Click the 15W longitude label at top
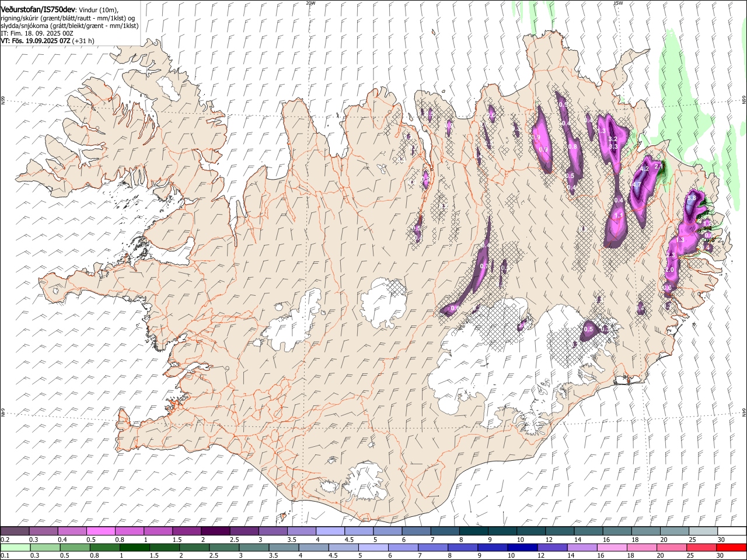The width and height of the screenshot is (747, 560). click(x=619, y=3)
